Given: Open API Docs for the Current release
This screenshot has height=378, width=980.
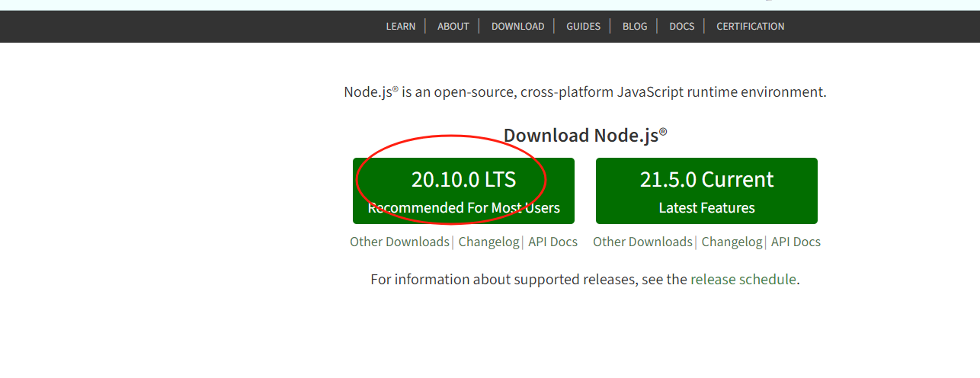Looking at the screenshot, I should coord(796,242).
